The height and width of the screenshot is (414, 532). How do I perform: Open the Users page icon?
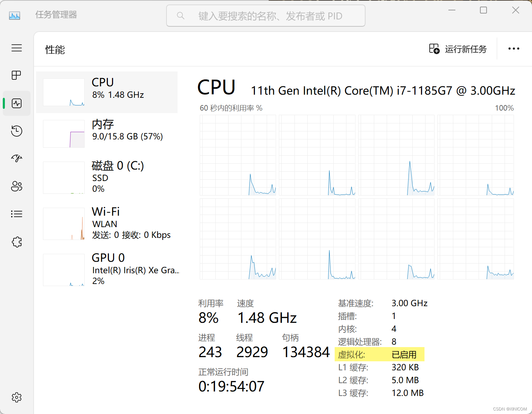17,186
